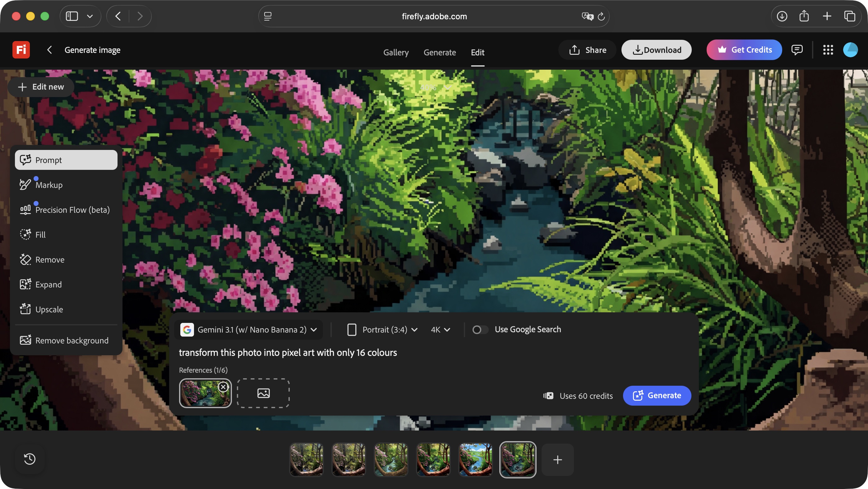Open a new Safari tab
Screen dimensions: 868x489
point(827,16)
